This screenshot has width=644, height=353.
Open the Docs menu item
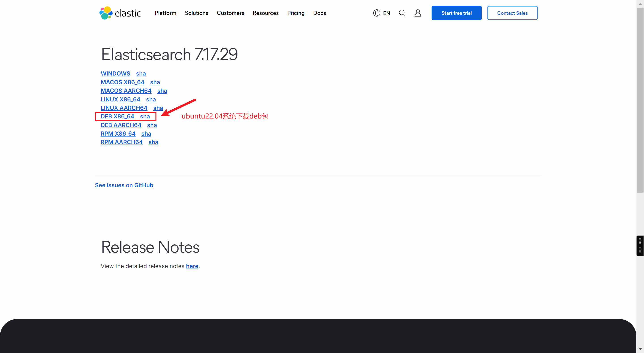pos(320,13)
